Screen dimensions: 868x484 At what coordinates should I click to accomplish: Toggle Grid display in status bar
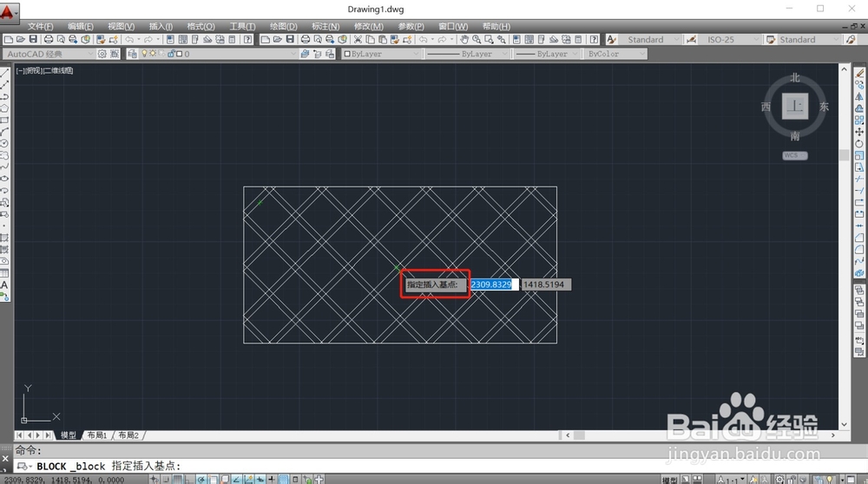178,479
